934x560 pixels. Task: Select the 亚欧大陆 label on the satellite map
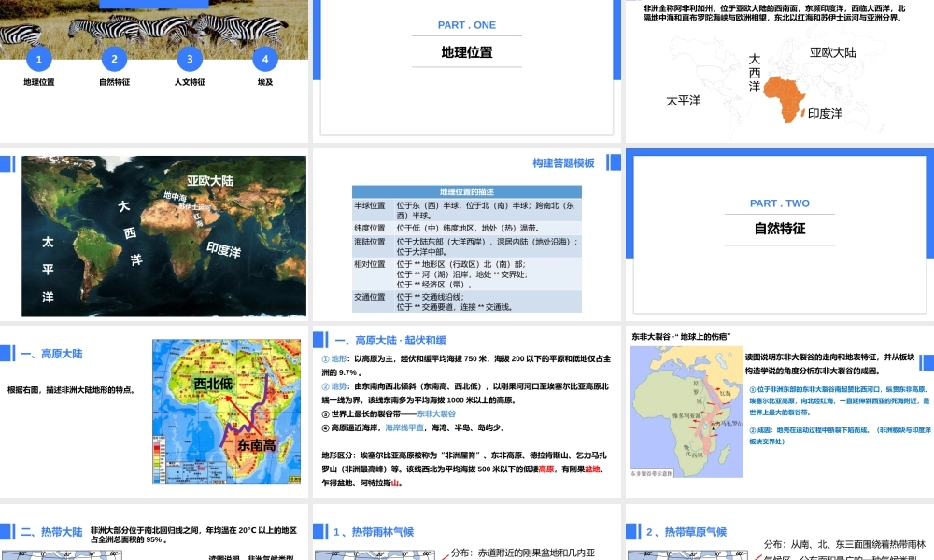pyautogui.click(x=210, y=180)
